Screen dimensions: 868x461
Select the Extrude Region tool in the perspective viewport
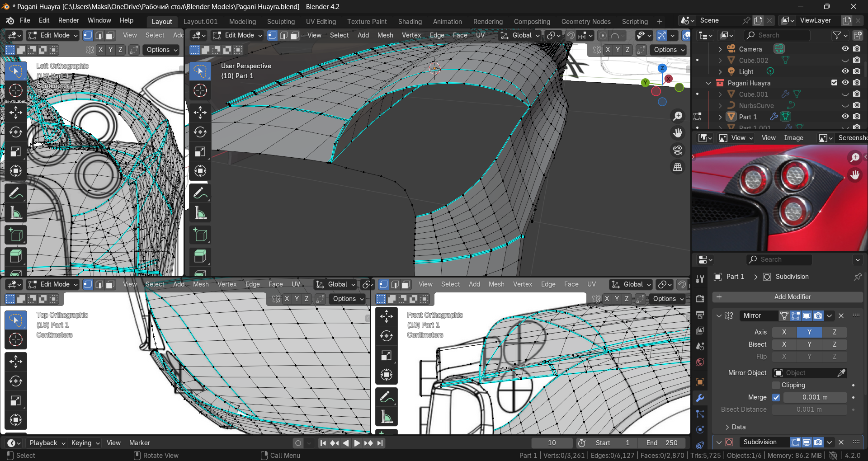[x=200, y=256]
